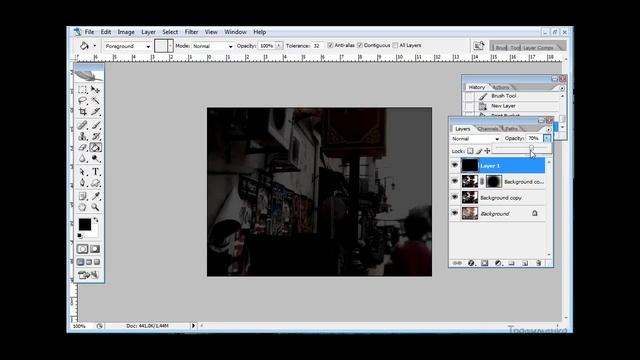The width and height of the screenshot is (640, 360).
Task: Select the Healing Brush tool
Action: [x=82, y=125]
